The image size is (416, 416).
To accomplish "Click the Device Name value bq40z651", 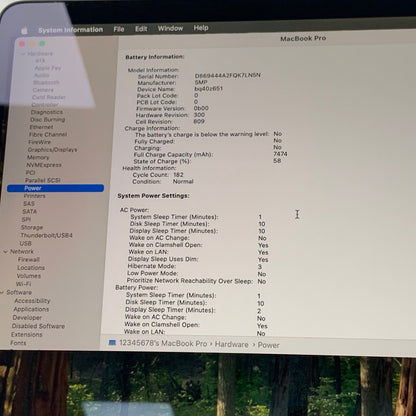I will click(x=208, y=89).
